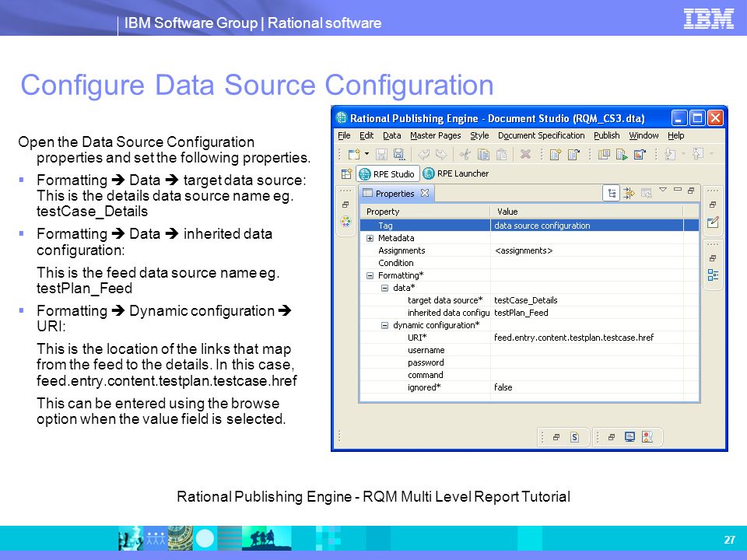Open the Help menu
747x560 pixels.
tap(675, 135)
